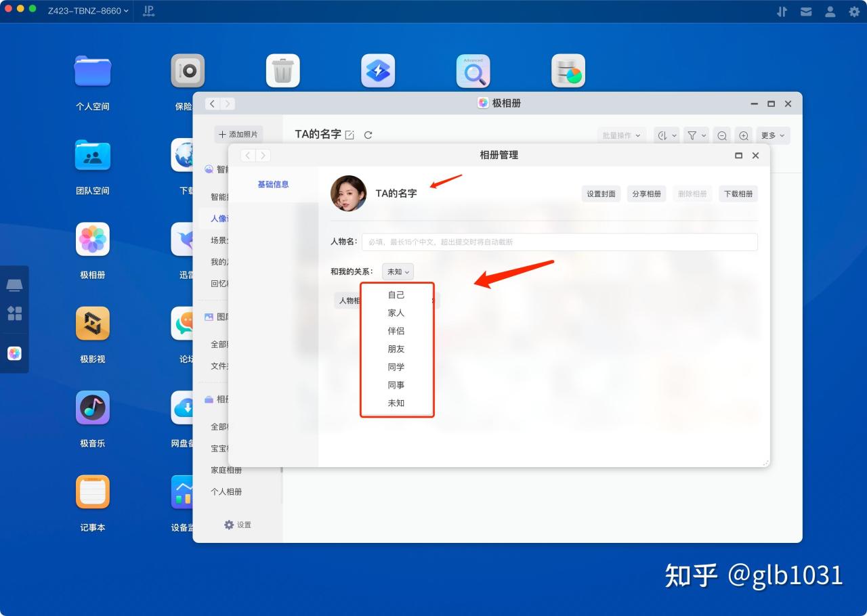Open the 和我的关系 relationship dropdown showing 未知
867x616 pixels.
pos(398,271)
